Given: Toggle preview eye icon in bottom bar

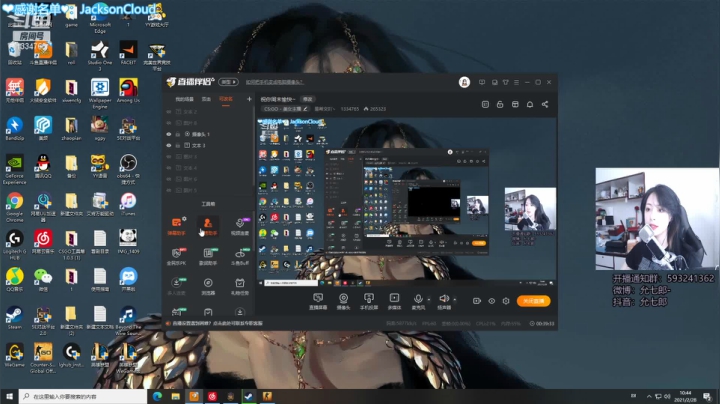Looking at the screenshot, I should coord(491,301).
